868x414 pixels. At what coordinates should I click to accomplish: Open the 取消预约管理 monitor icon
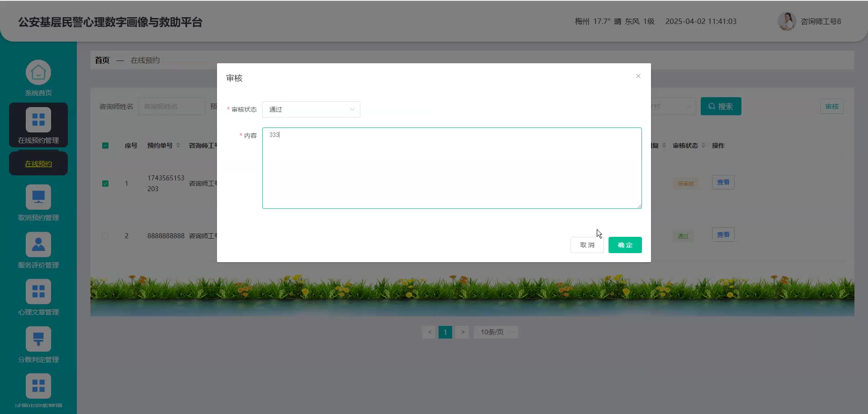[38, 197]
